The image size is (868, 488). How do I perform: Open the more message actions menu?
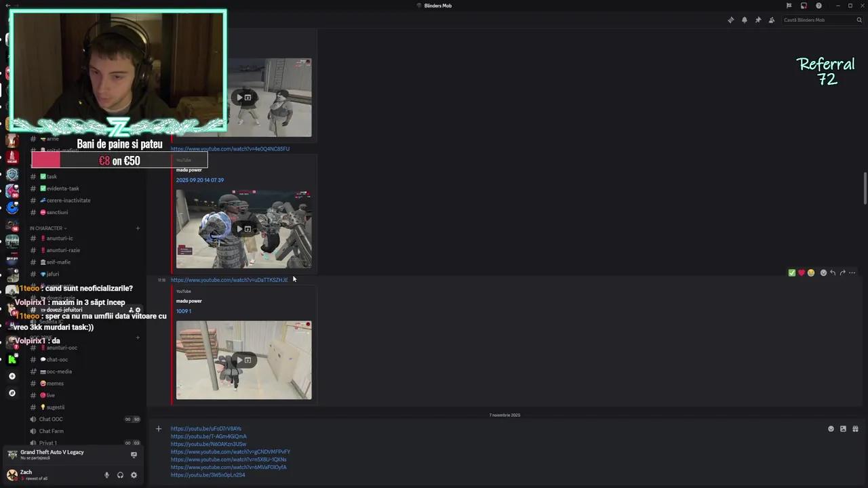[x=852, y=272]
